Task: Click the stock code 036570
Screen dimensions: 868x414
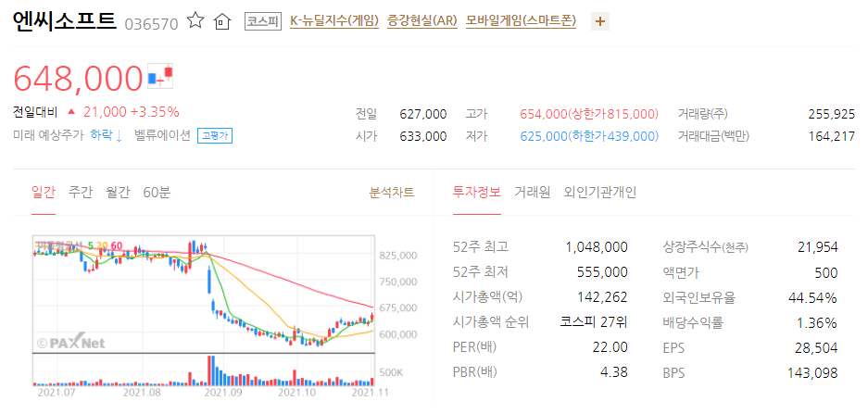Action: tap(151, 24)
